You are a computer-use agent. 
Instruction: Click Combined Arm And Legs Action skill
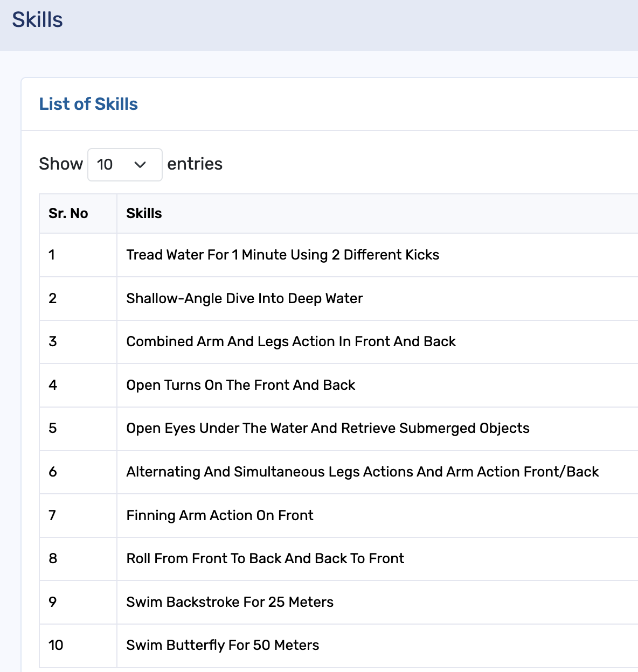pyautogui.click(x=290, y=342)
